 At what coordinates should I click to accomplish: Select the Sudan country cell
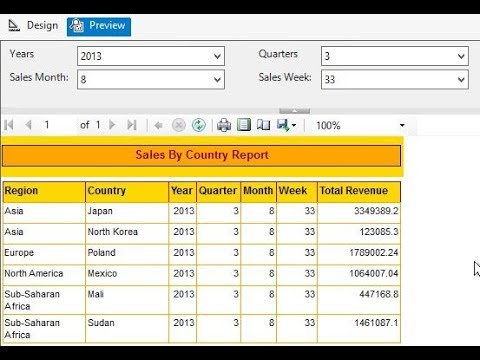pos(127,328)
